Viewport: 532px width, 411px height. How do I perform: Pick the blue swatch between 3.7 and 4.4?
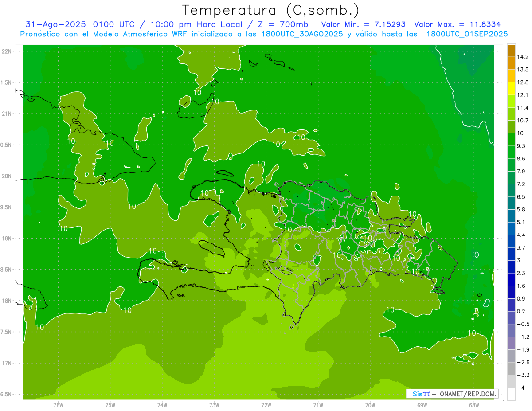pyautogui.click(x=511, y=242)
